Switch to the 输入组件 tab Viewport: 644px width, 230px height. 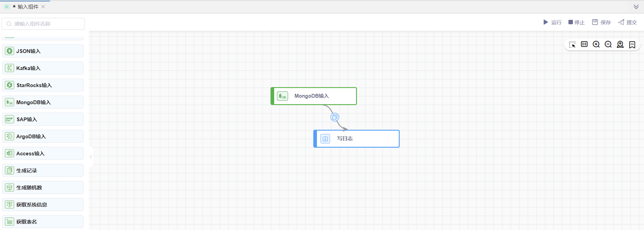[x=28, y=7]
